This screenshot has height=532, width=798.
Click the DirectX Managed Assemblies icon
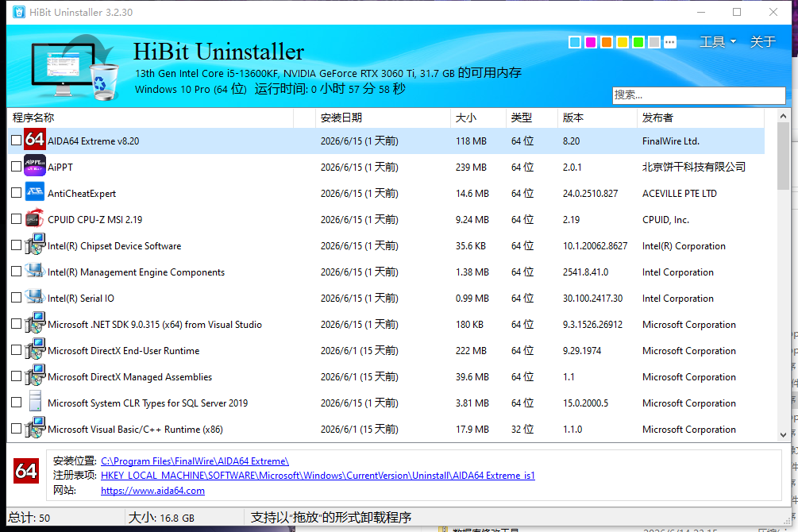[x=35, y=376]
